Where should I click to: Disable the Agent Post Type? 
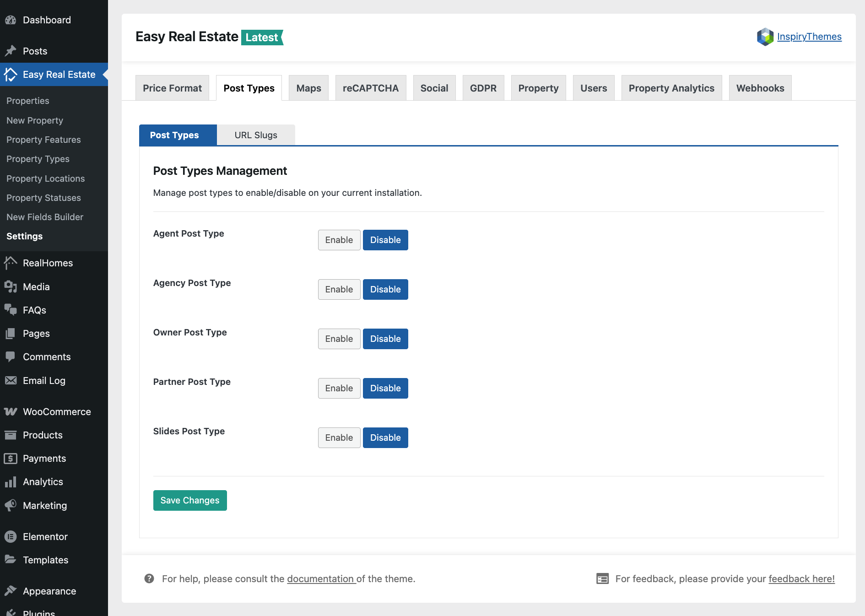385,240
